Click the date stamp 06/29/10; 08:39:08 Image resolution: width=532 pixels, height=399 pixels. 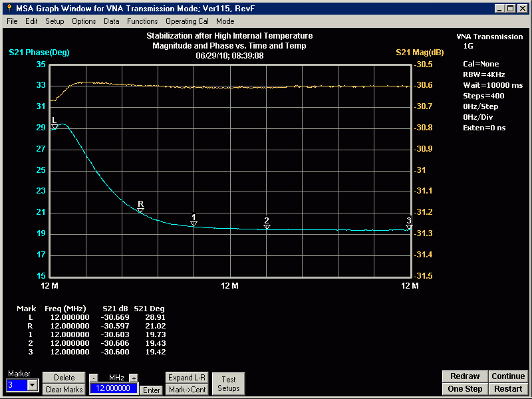coord(229,56)
